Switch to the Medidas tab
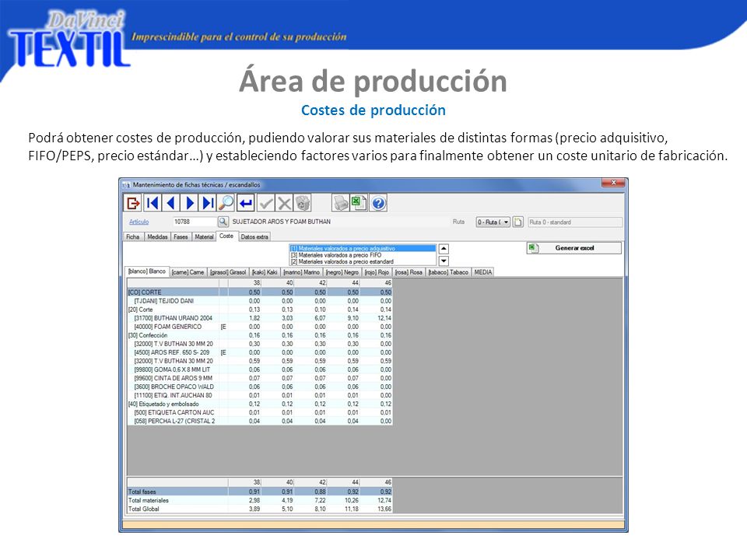This screenshot has width=747, height=560. pos(157,236)
